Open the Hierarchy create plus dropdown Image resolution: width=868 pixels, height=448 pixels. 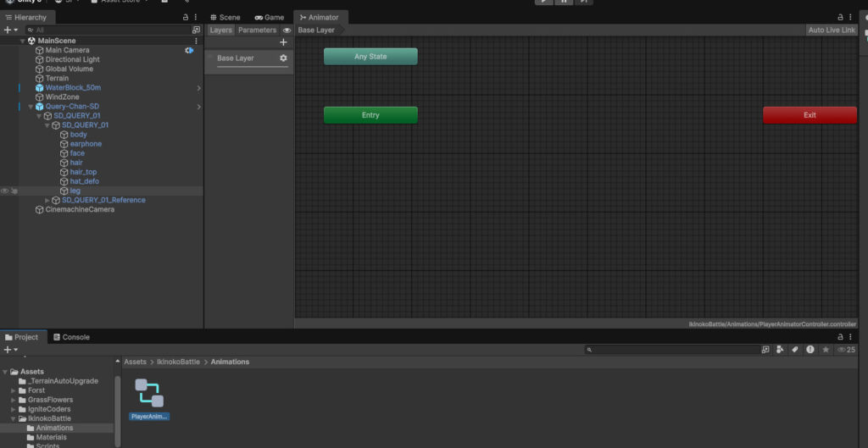pos(10,30)
